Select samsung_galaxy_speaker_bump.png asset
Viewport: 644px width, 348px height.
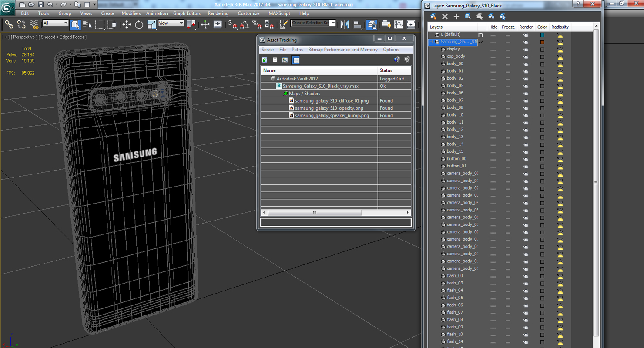click(332, 116)
